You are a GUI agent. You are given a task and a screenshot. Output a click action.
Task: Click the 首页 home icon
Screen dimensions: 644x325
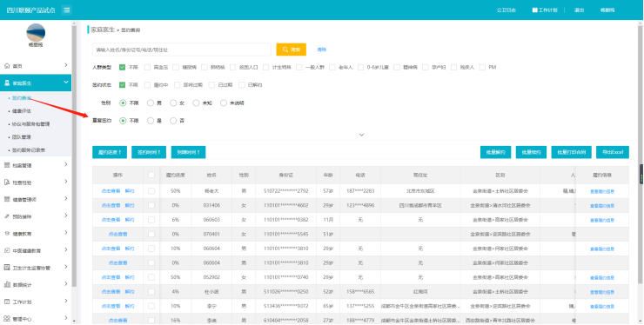click(x=7, y=66)
